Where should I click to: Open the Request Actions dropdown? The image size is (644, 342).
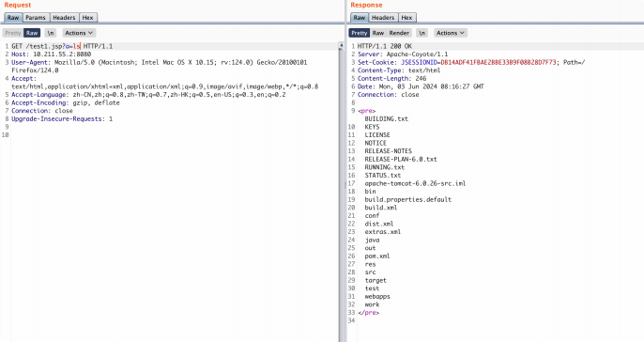[79, 33]
